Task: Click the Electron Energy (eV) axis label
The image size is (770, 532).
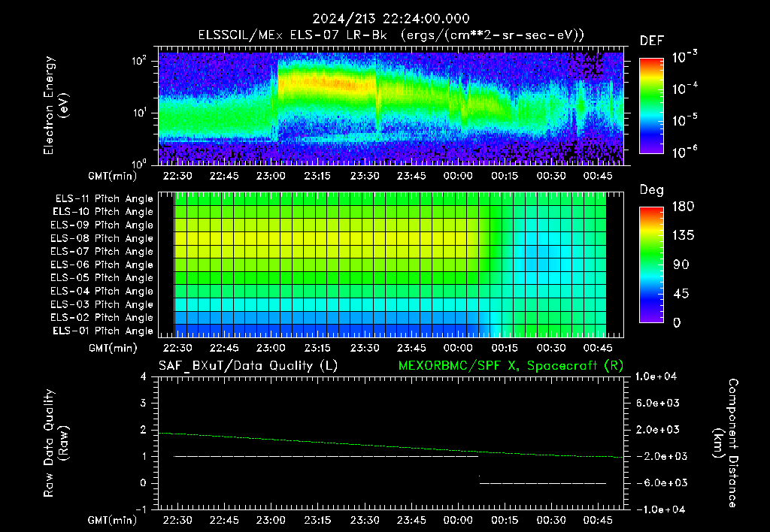Action: coord(56,105)
